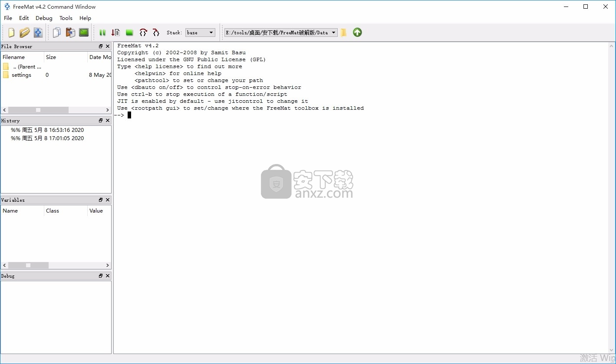
Task: Close the Variables panel
Action: 108,200
